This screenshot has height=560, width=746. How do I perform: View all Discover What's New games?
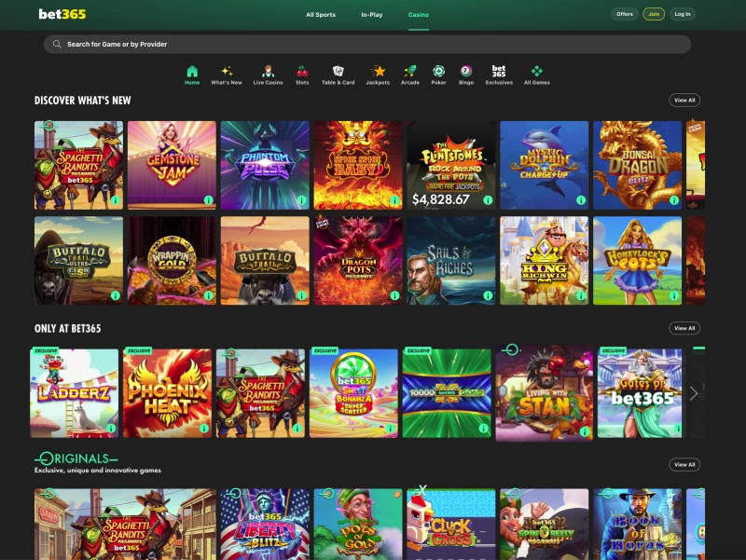point(684,101)
